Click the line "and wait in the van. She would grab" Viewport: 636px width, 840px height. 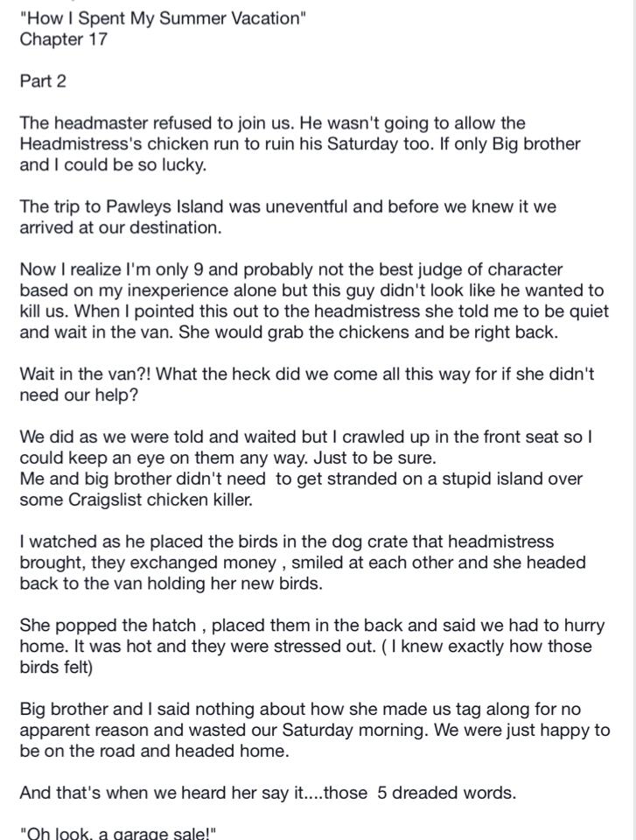pos(289,332)
